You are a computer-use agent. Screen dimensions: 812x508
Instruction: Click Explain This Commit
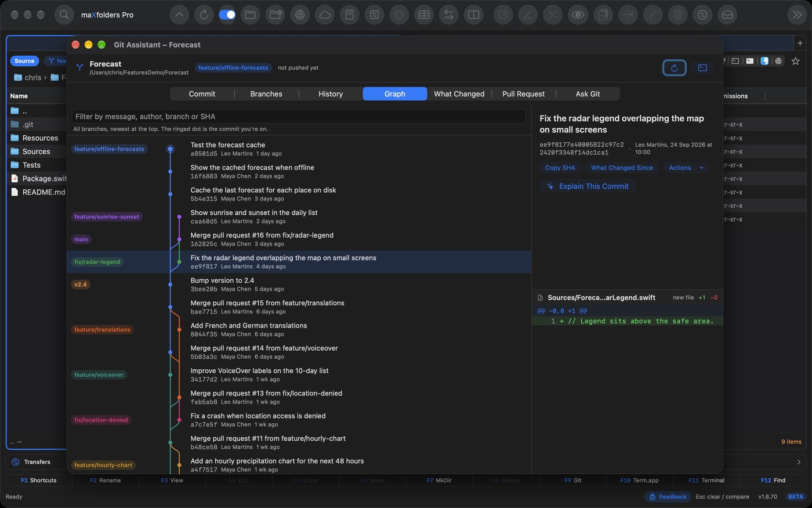[588, 186]
